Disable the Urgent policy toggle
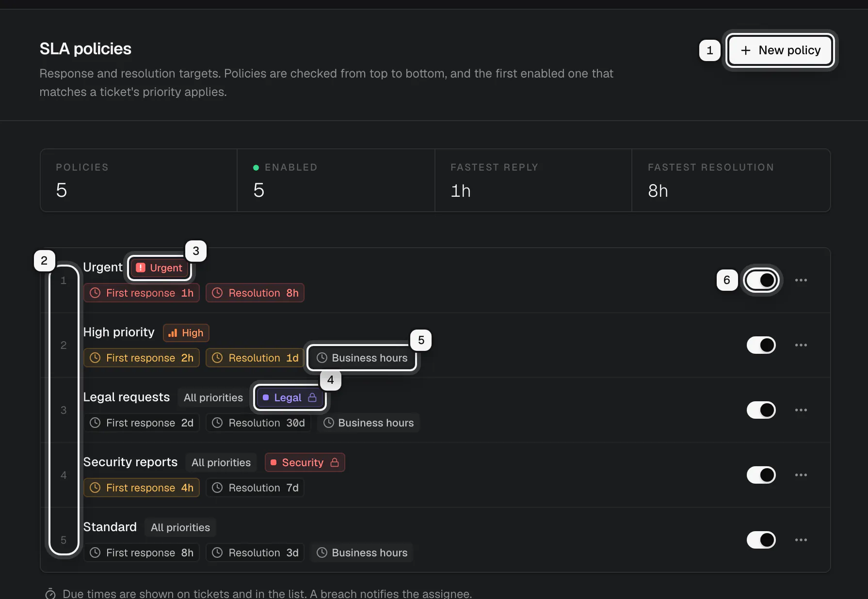This screenshot has width=868, height=599. tap(761, 280)
